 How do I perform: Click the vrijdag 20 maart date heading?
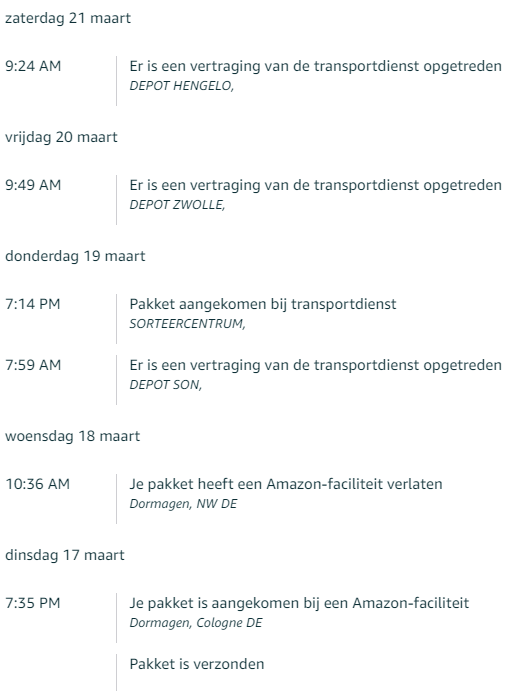61,137
